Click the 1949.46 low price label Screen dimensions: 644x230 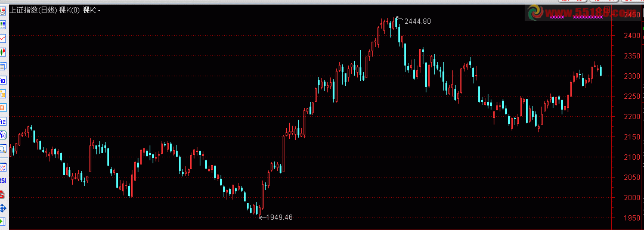(x=279, y=217)
